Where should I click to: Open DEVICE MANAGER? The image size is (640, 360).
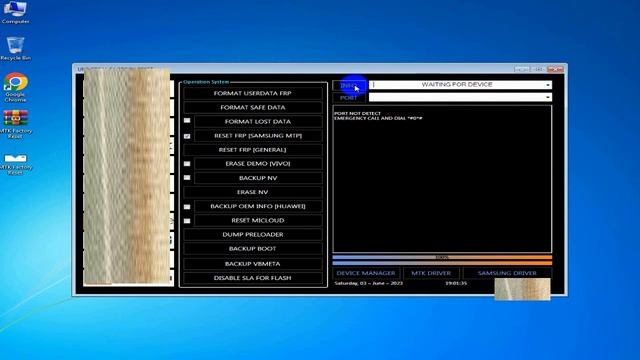click(x=366, y=273)
